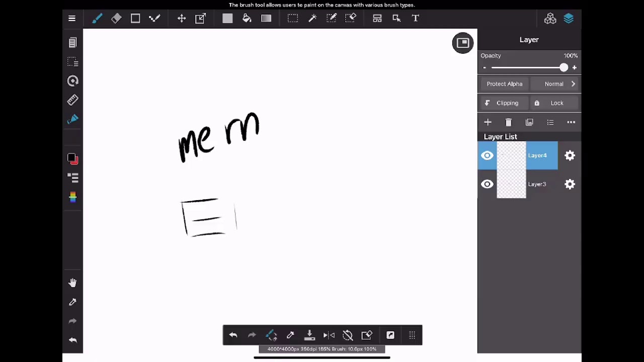Increase opacity with the plus button
The height and width of the screenshot is (362, 644).
[575, 67]
